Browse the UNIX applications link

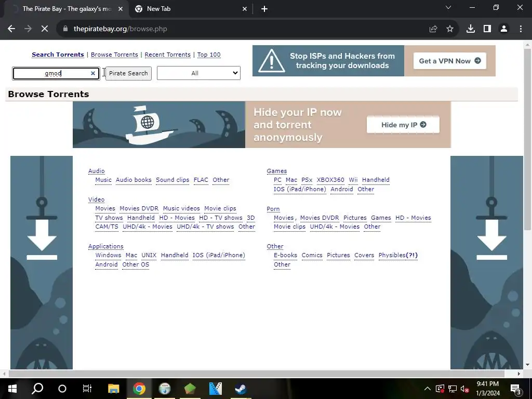(149, 255)
